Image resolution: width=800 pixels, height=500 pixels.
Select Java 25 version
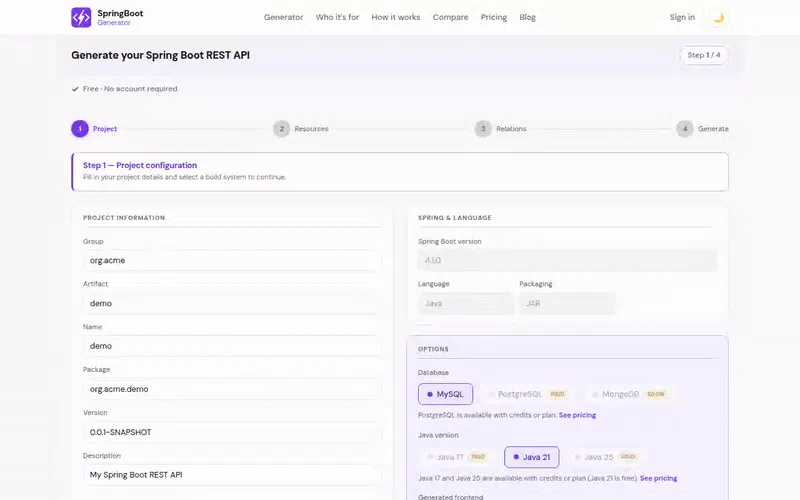coord(606,457)
